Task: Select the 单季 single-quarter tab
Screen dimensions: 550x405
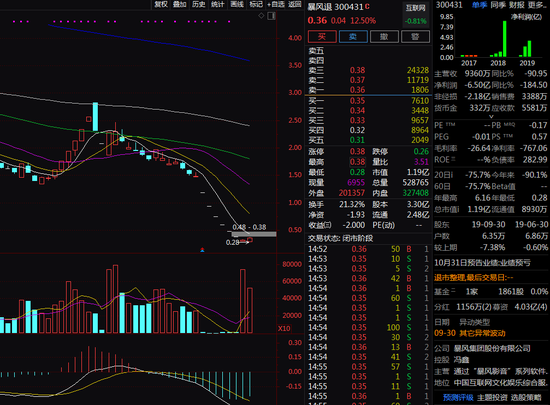Action: point(479,5)
